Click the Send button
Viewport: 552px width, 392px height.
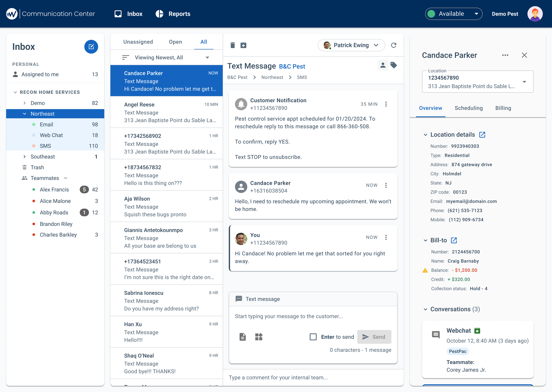point(374,337)
